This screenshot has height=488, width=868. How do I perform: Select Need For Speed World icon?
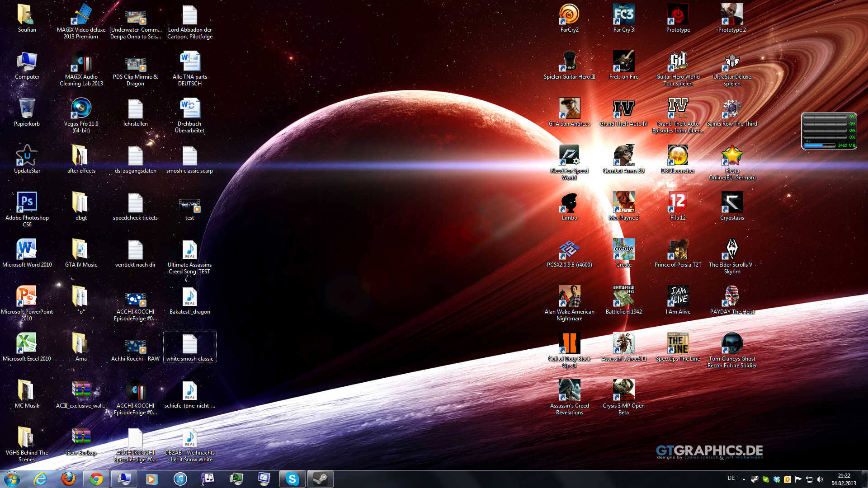coord(569,162)
